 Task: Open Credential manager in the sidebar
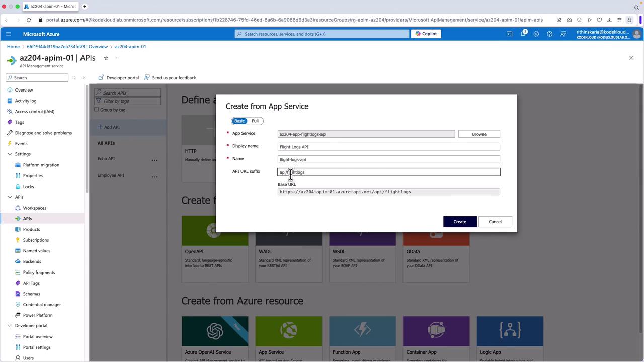42,305
